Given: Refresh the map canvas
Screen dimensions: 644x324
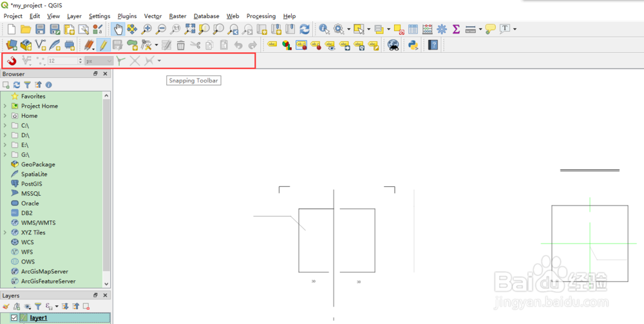Looking at the screenshot, I should 305,29.
